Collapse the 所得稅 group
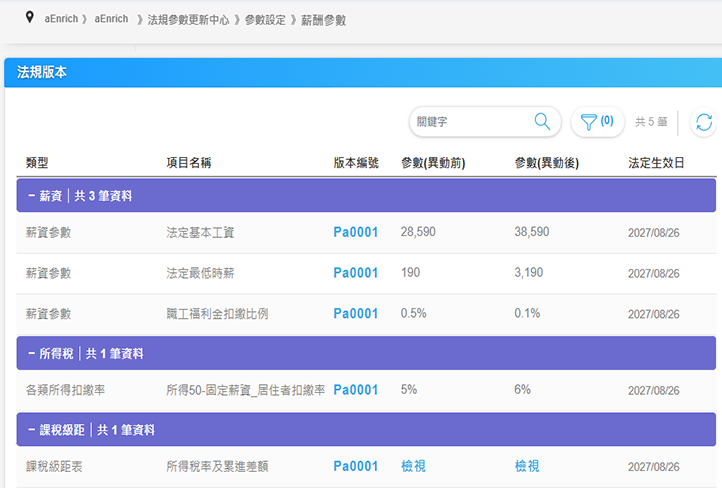This screenshot has height=488, width=722. coord(32,353)
